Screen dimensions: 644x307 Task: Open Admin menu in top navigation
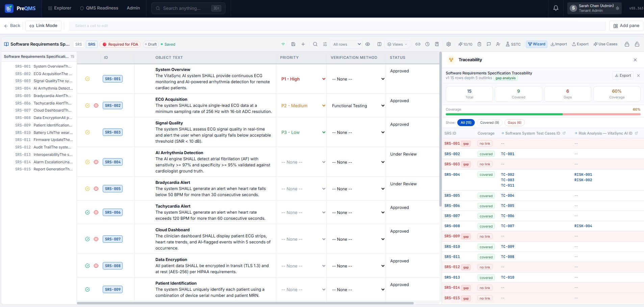133,8
